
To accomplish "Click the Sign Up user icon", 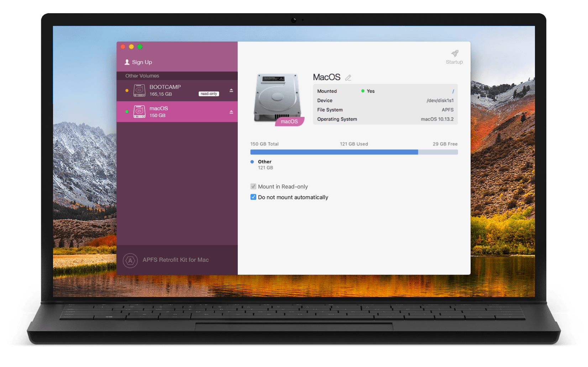I will (127, 62).
